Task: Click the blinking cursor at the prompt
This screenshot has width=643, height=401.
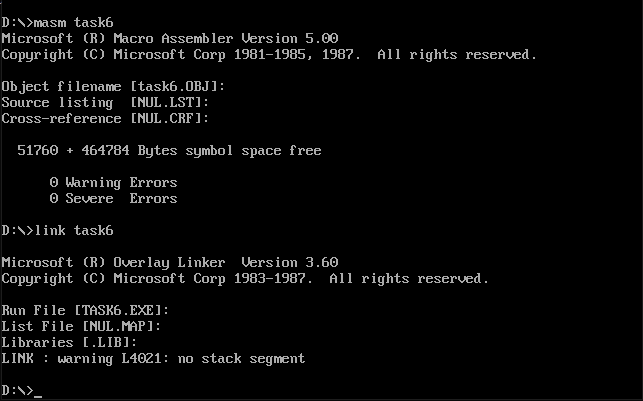Action: pyautogui.click(x=38, y=396)
